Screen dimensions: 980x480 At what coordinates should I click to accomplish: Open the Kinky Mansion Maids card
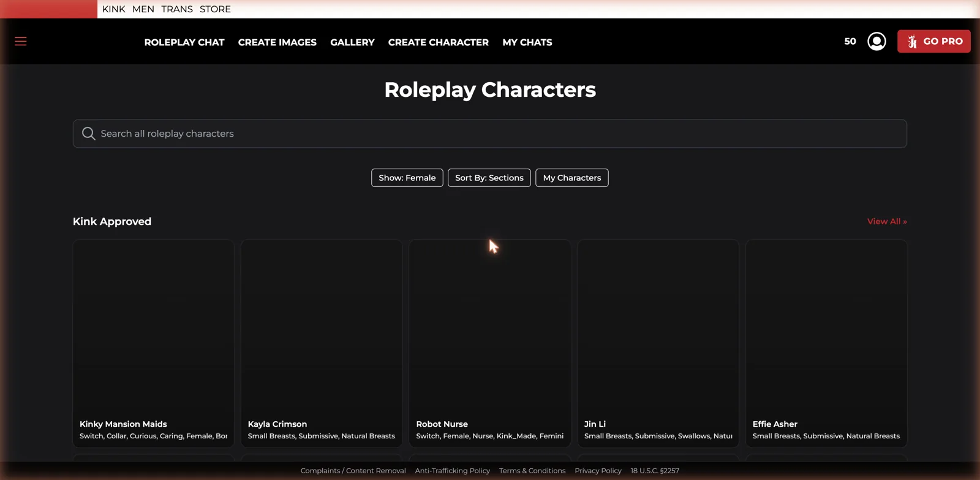coord(153,343)
